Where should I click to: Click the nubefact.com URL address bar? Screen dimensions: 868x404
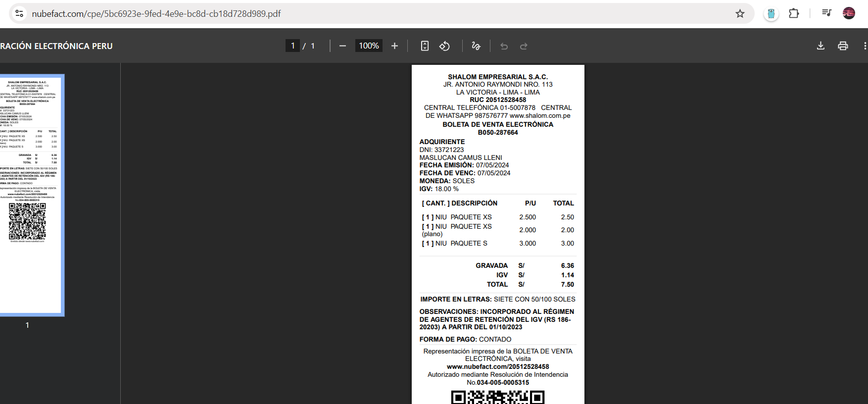pyautogui.click(x=346, y=14)
